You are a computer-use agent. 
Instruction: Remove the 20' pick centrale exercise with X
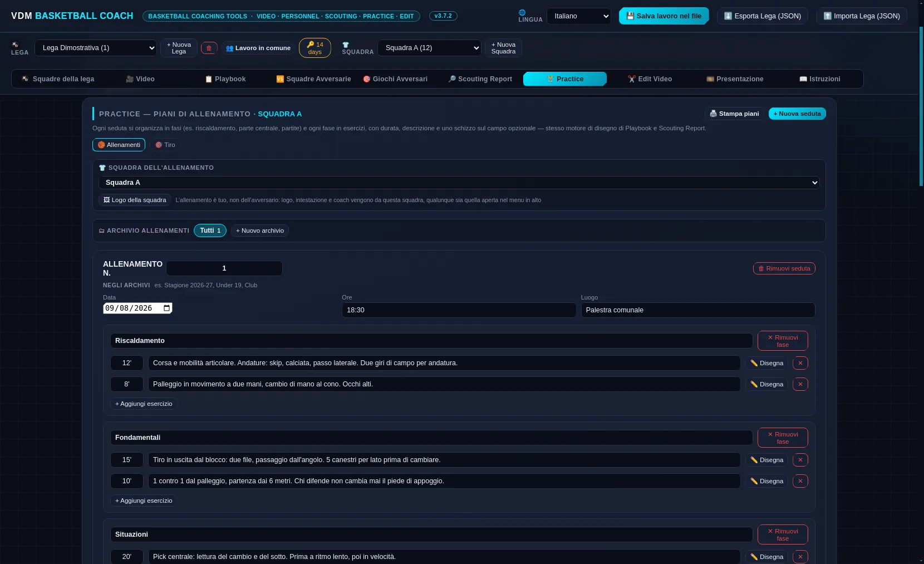800,557
